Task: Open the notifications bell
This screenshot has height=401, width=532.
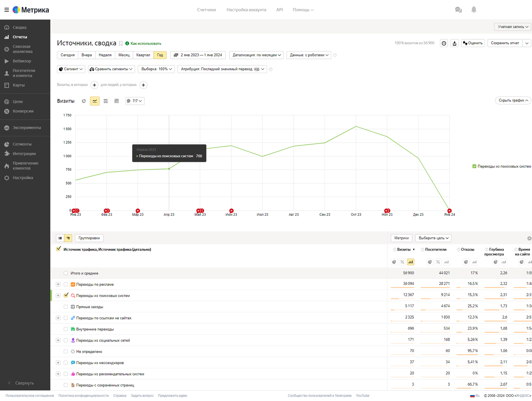Action: click(x=474, y=10)
